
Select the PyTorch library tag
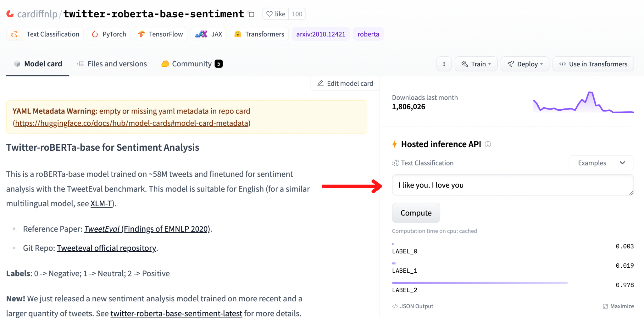[109, 34]
